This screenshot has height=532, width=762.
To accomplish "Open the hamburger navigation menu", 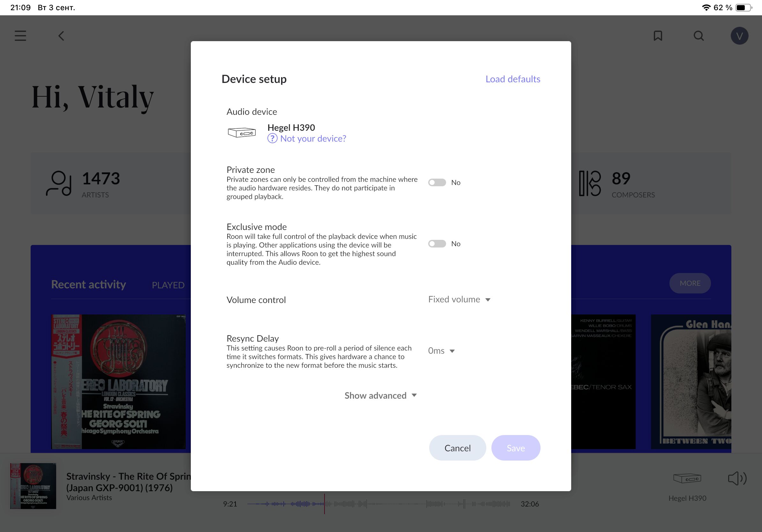I will pos(20,36).
